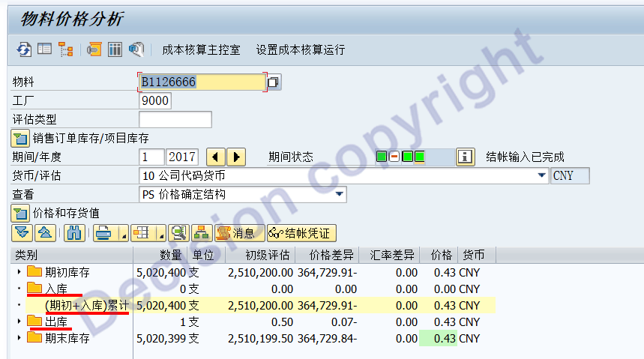Image resolution: width=644 pixels, height=359 pixels.
Task: Toggle the 价格和存货值 section button
Action: point(19,213)
